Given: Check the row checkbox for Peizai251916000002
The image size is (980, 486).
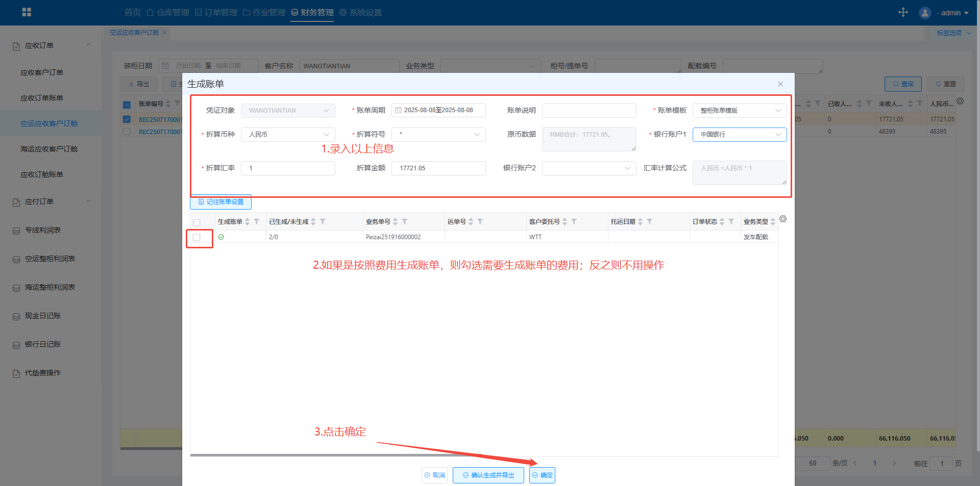Looking at the screenshot, I should pos(197,238).
